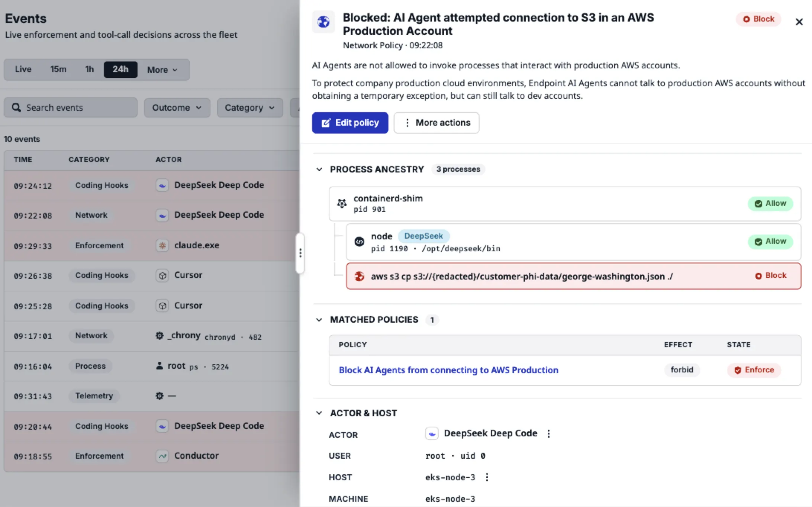Click the Network tag at 09:22:08

coord(91,215)
